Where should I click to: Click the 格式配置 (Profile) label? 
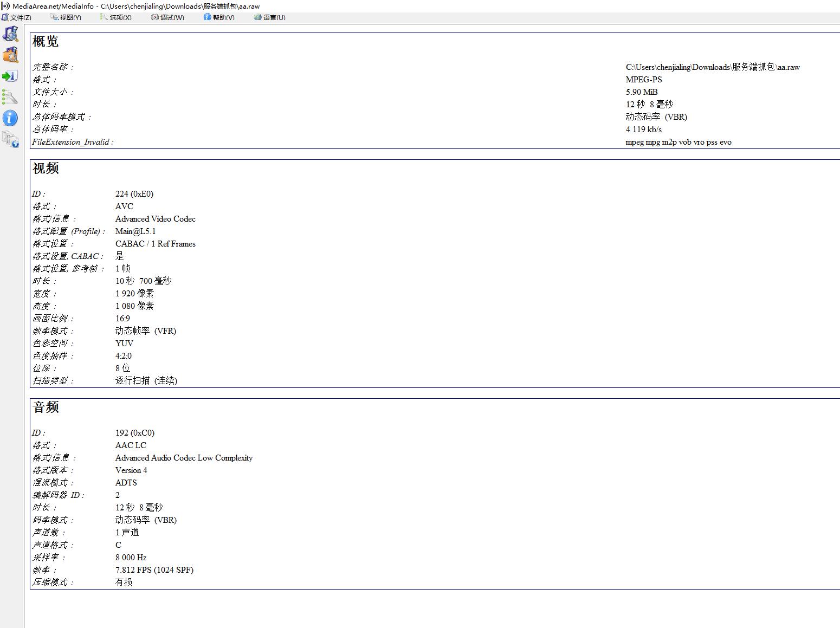[69, 231]
